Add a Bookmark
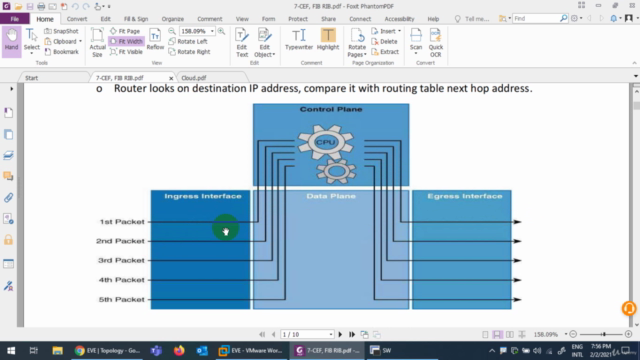This screenshot has width=640, height=360. [61, 52]
